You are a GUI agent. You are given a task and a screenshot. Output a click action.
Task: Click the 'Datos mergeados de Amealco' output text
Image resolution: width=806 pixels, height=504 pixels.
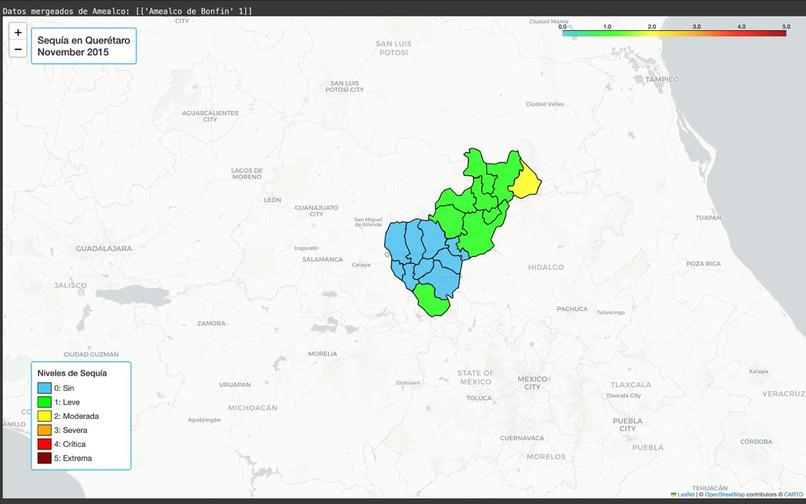coord(127,11)
